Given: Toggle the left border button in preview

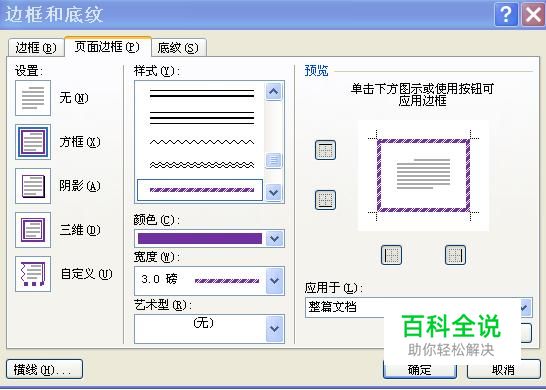Looking at the screenshot, I should (391, 255).
